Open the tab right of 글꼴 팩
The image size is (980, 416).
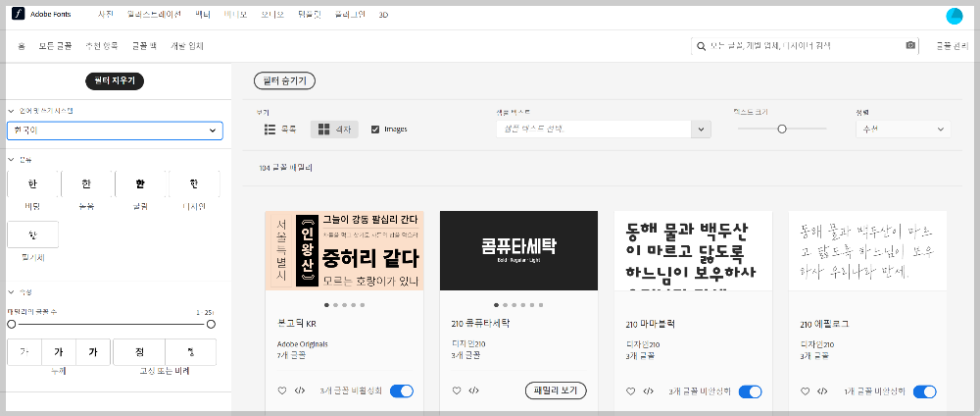[187, 46]
